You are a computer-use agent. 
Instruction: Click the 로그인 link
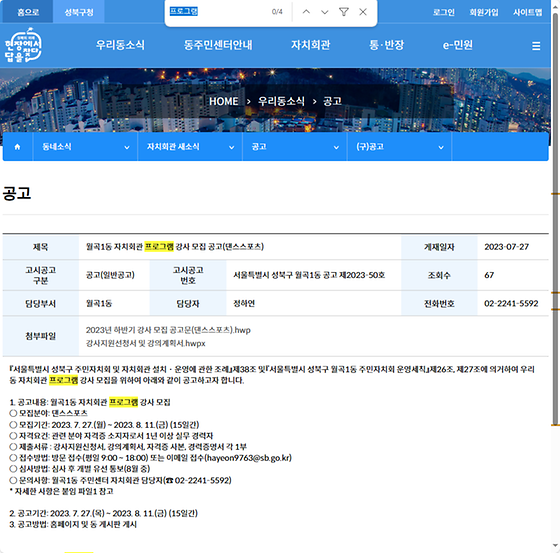(x=444, y=12)
